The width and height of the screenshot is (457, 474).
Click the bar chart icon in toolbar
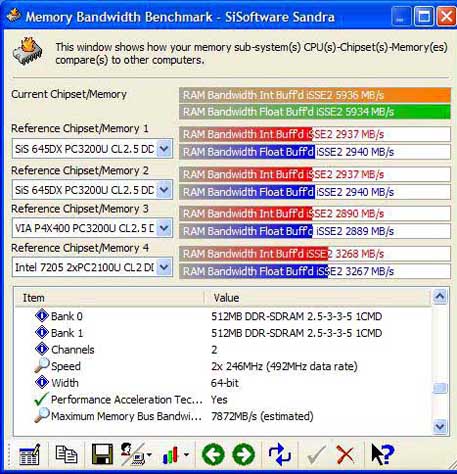[x=175, y=455]
